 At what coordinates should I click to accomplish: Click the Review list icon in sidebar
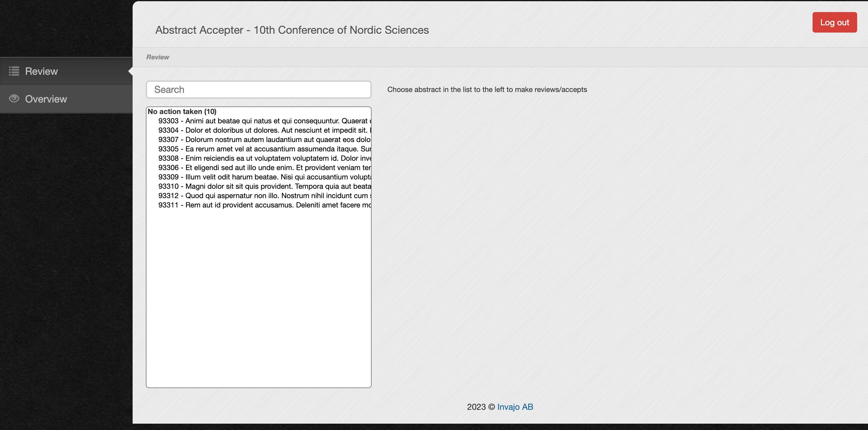(x=14, y=71)
